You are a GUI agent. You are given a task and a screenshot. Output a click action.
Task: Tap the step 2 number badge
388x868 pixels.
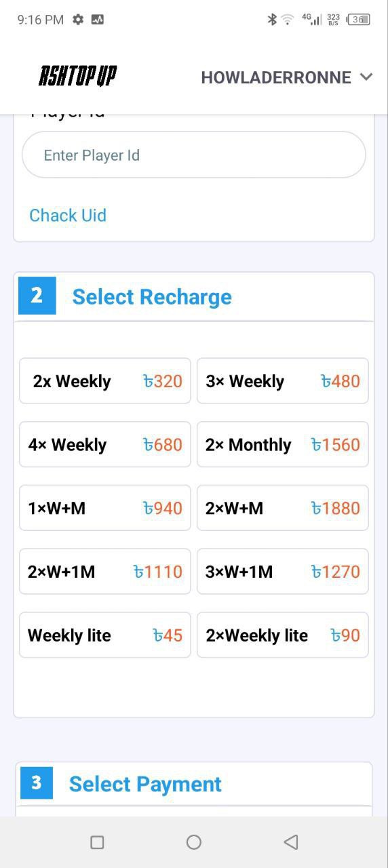pyautogui.click(x=37, y=295)
